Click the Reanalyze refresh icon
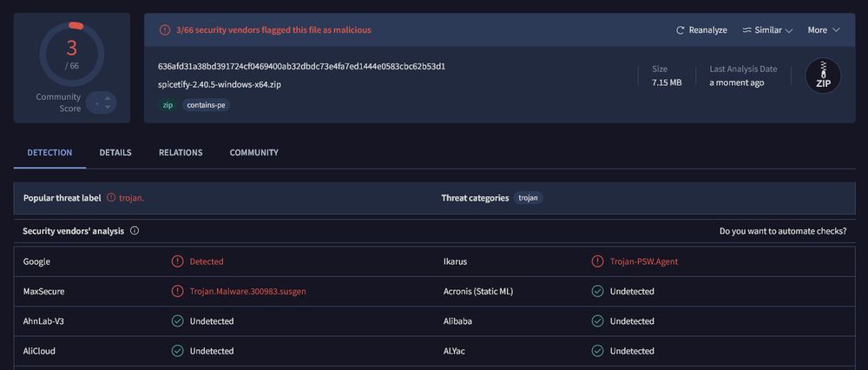This screenshot has height=370, width=868. tap(681, 30)
